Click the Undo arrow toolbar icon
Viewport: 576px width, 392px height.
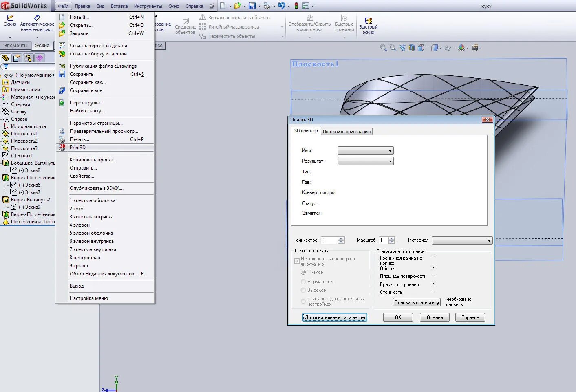[281, 6]
